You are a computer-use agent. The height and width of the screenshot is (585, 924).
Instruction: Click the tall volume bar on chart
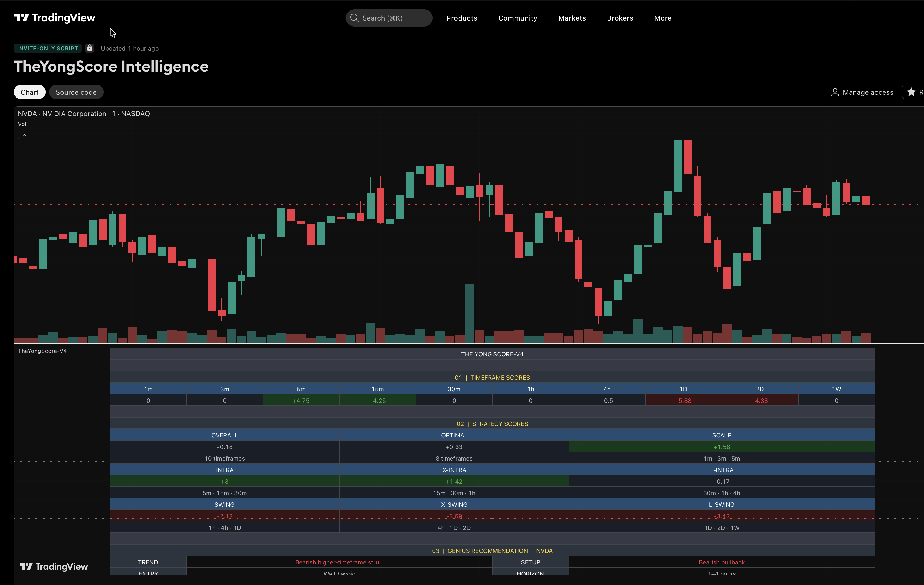pos(469,313)
